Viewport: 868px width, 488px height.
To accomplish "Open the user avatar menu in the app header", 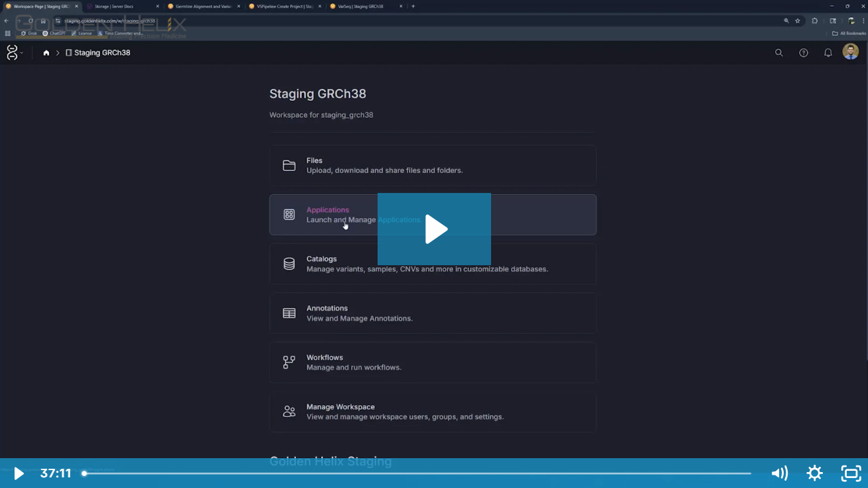I will tap(851, 52).
